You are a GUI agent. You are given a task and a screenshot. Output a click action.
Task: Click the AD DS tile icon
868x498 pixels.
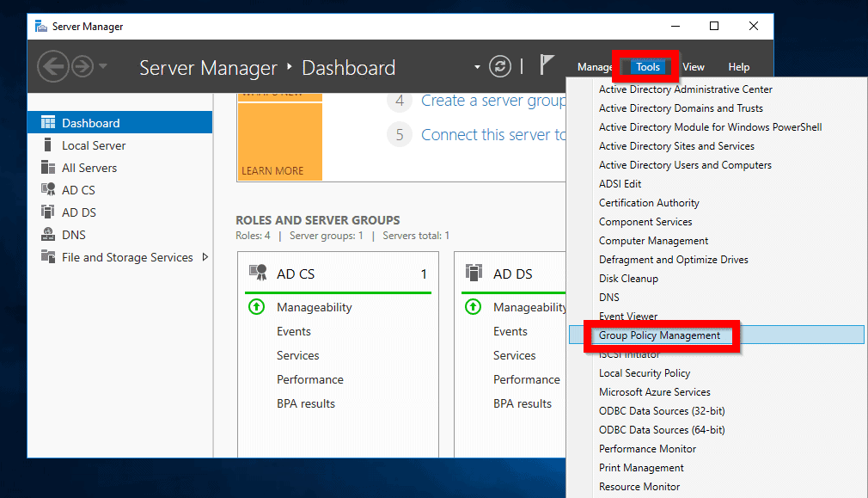(474, 274)
